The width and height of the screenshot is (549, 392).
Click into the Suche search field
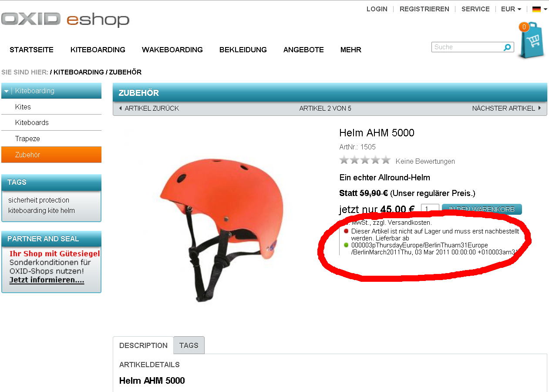tap(468, 47)
